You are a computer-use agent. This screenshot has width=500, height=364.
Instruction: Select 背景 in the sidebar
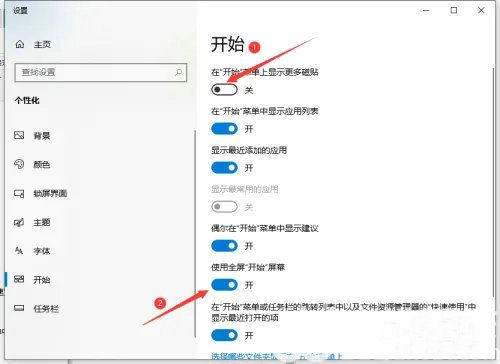point(42,136)
